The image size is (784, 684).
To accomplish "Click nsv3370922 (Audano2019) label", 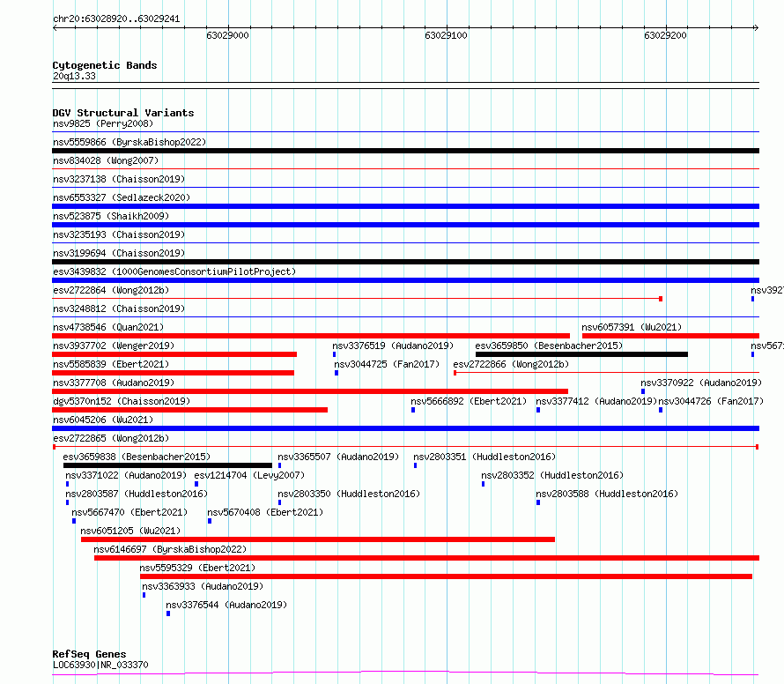I will [x=701, y=383].
